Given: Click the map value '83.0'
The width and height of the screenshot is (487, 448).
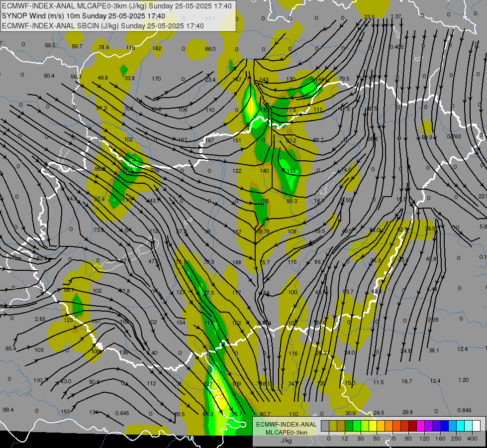Looking at the screenshot, I should (x=66, y=381).
